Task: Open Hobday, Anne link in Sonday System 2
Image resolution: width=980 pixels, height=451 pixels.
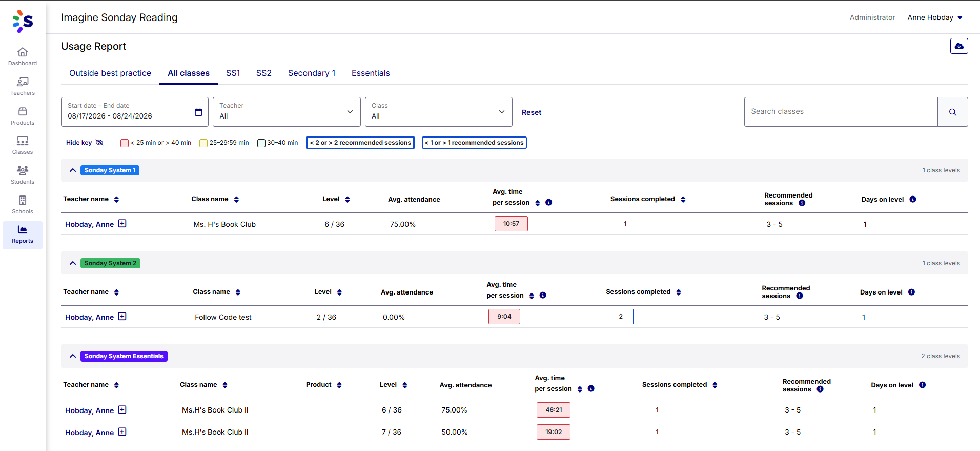Action: tap(89, 317)
